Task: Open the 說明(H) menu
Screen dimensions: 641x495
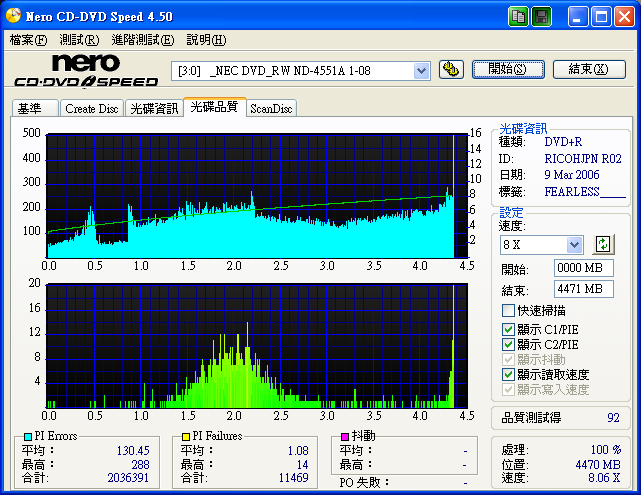Action: 206,40
